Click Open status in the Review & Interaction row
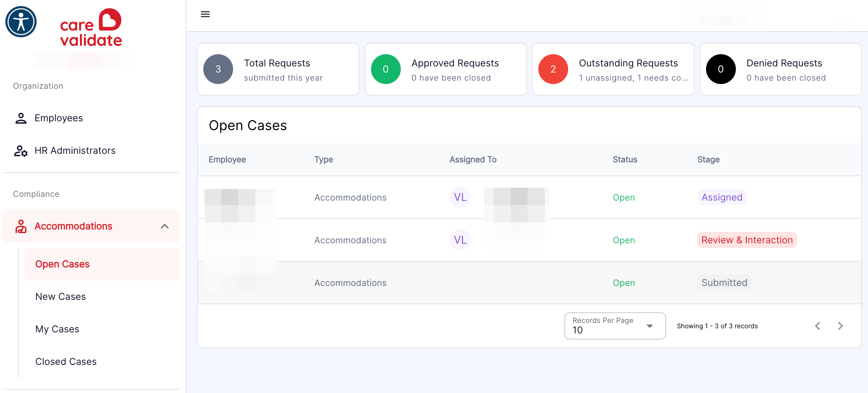Viewport: 868px width, 393px height. click(624, 240)
